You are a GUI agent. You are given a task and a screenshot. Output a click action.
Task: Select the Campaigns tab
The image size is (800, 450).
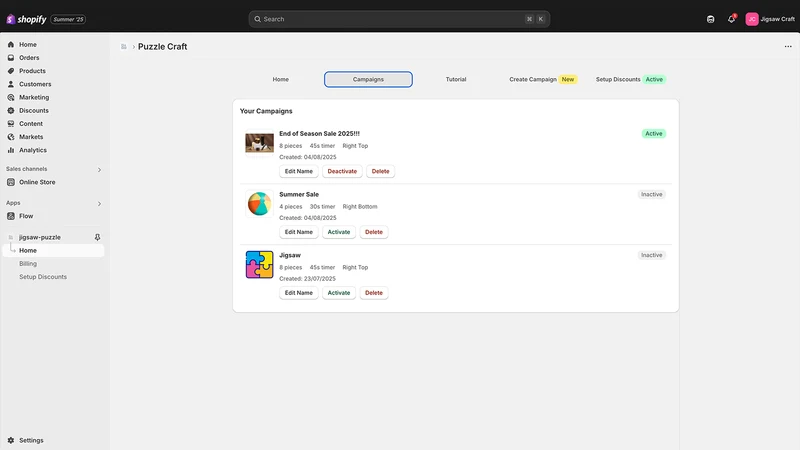click(x=368, y=80)
